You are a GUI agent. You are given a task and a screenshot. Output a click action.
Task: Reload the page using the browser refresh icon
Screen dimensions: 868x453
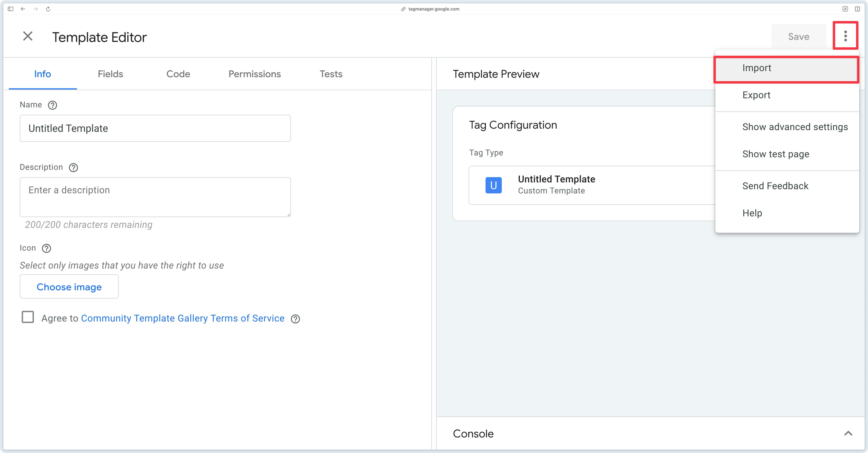tap(48, 9)
